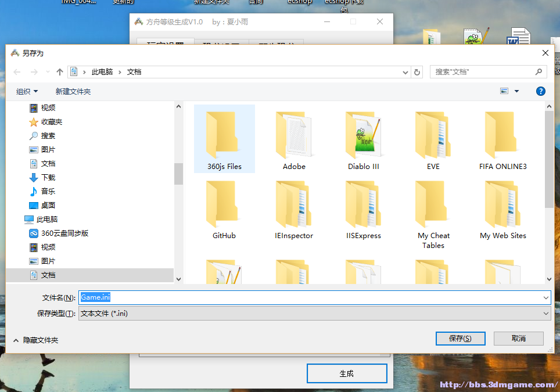Select the highlighted 文档 tree item
560x392 pixels.
[89, 275]
